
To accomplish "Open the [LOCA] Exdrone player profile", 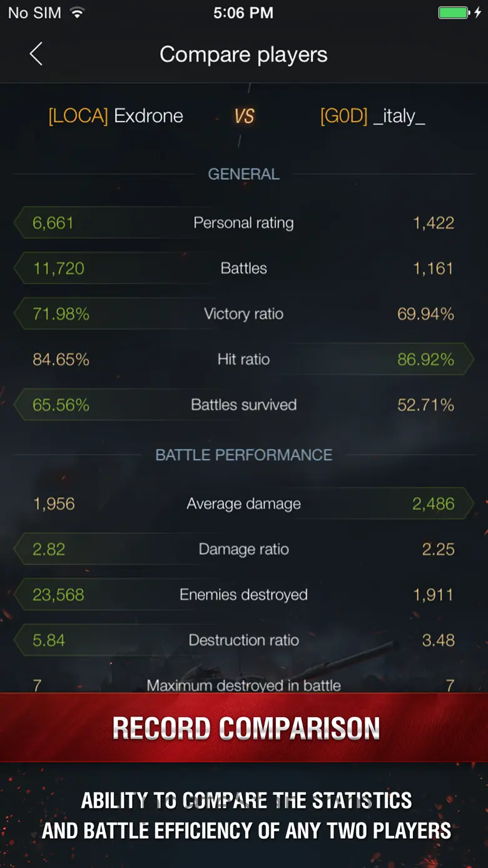I will pyautogui.click(x=116, y=116).
